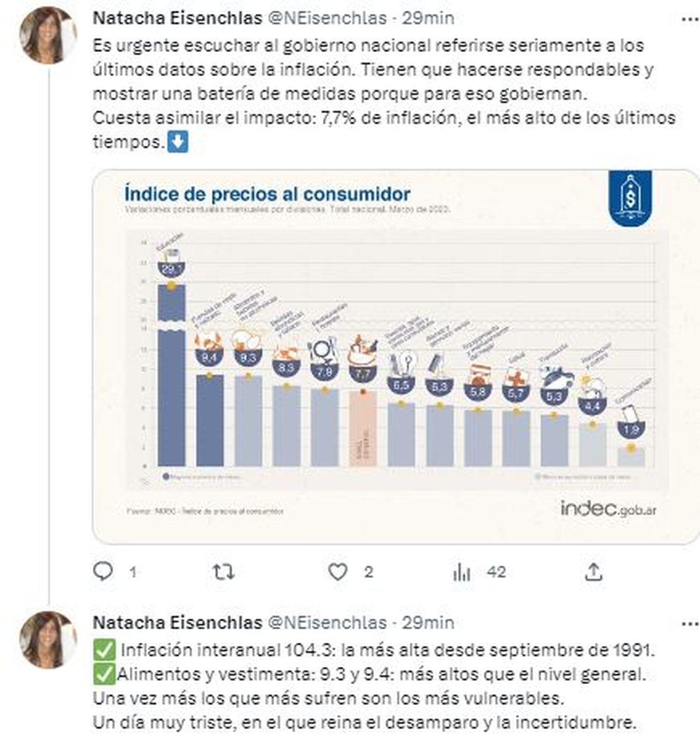Share the first tweet using the share icon

[x=593, y=572]
